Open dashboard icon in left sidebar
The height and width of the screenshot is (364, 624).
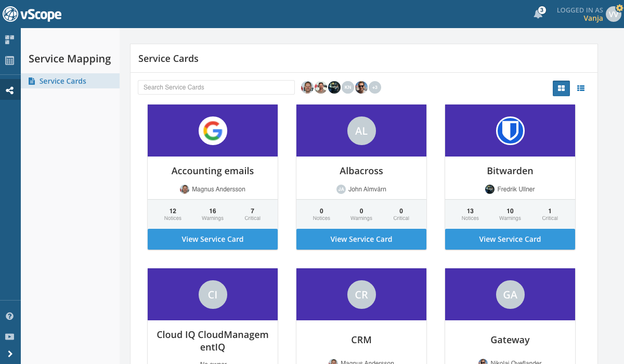pos(9,40)
